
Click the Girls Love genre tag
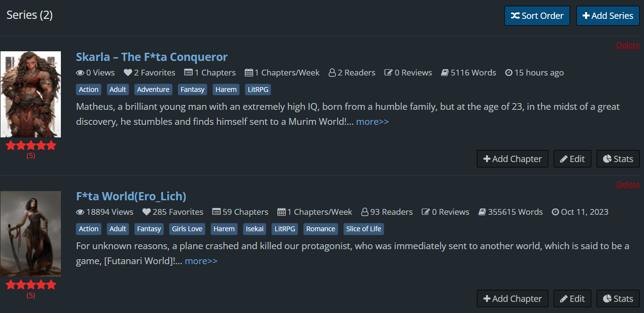pyautogui.click(x=187, y=229)
